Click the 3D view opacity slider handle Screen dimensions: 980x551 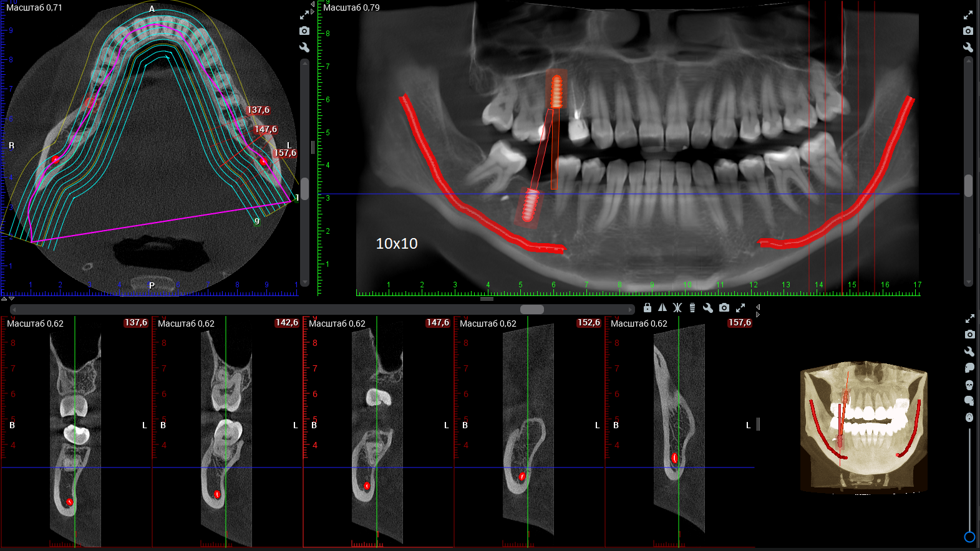[969, 537]
